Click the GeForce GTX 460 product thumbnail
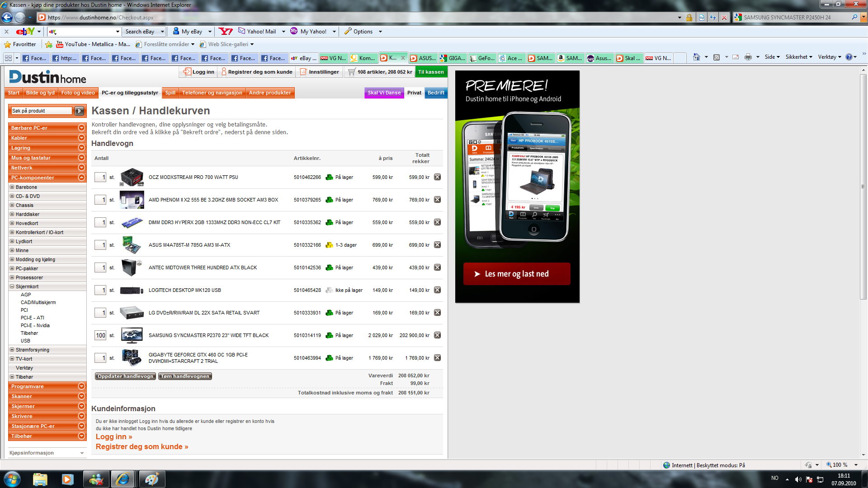This screenshot has width=868, height=488. tap(132, 358)
